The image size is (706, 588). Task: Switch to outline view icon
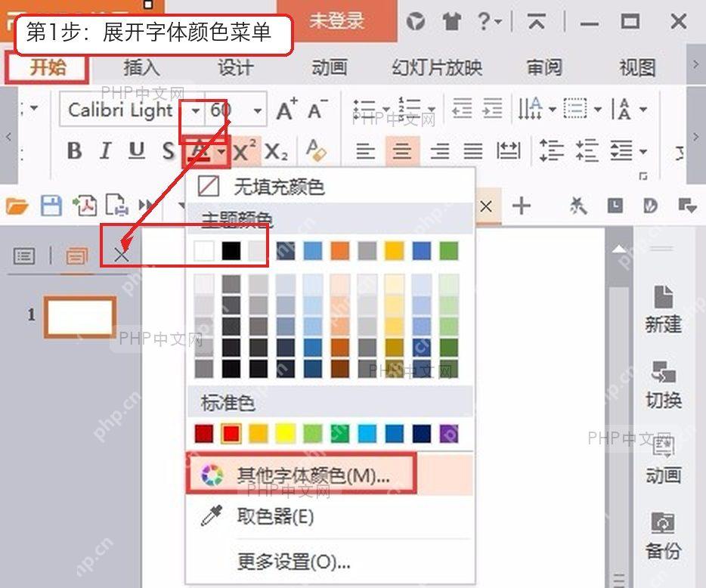24,256
